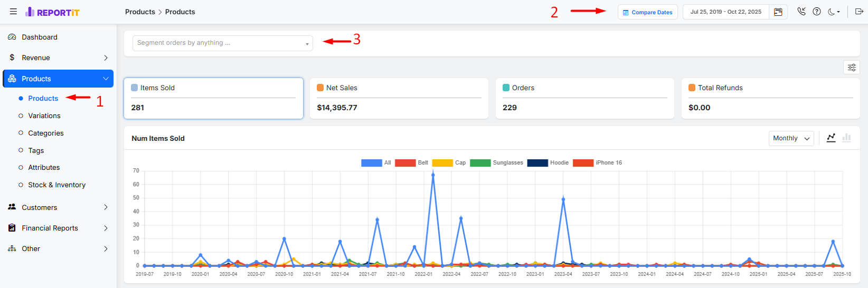868x288 pixels.
Task: Select the Items Sold metric card
Action: click(x=213, y=98)
